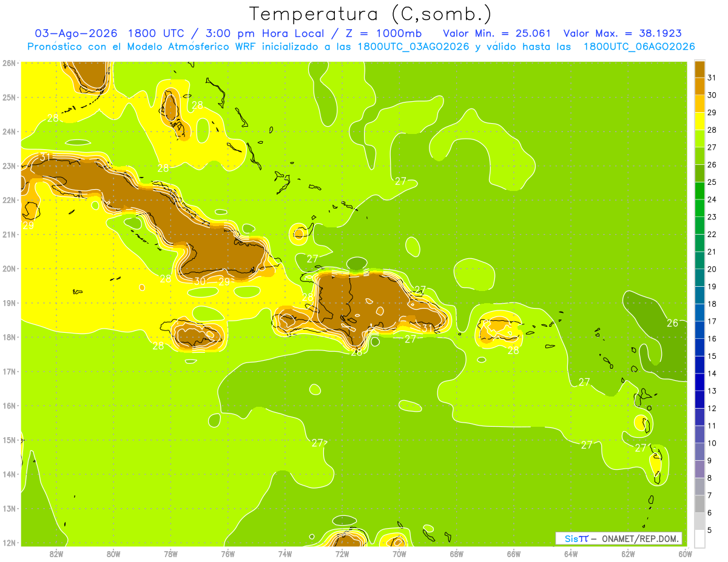Screen dimensions: 728x562
Task: Click the valid-until time "1800UTC_06AGO2026"
Action: pyautogui.click(x=639, y=46)
